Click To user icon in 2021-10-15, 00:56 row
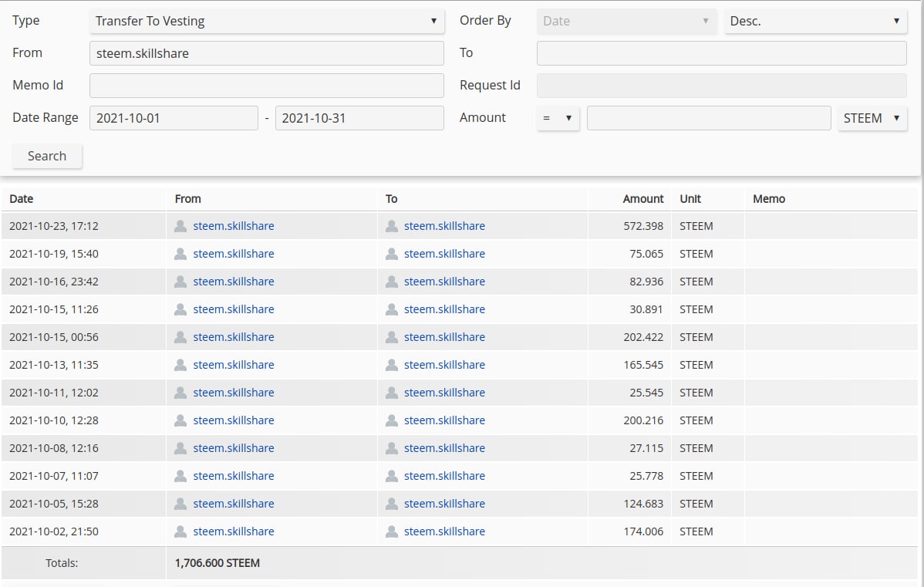Viewport: 924px width, 587px height. (392, 337)
